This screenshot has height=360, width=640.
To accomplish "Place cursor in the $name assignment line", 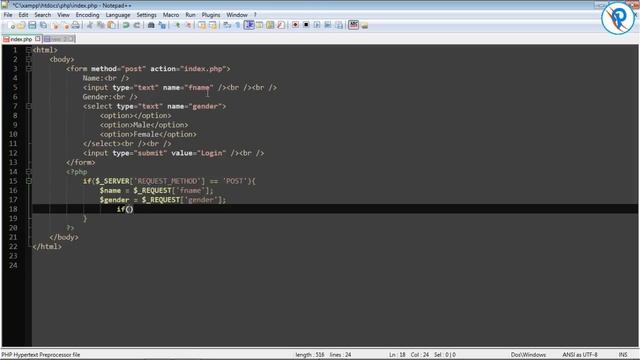I will [x=156, y=190].
